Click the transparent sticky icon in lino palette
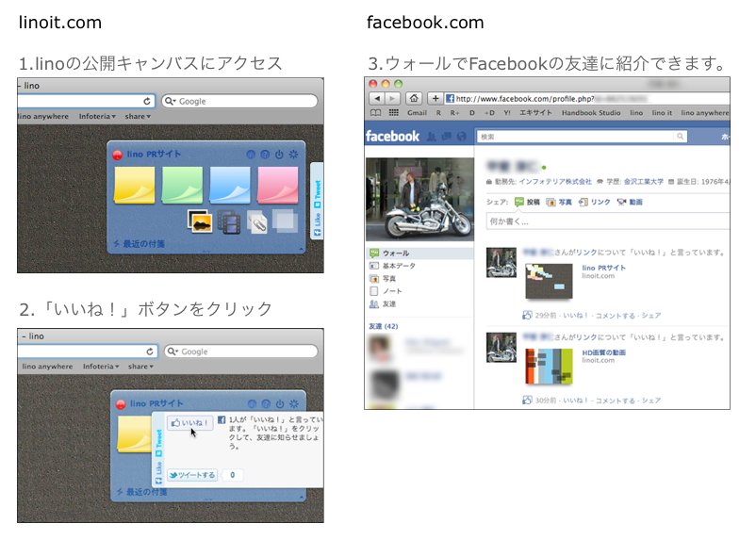 [285, 221]
